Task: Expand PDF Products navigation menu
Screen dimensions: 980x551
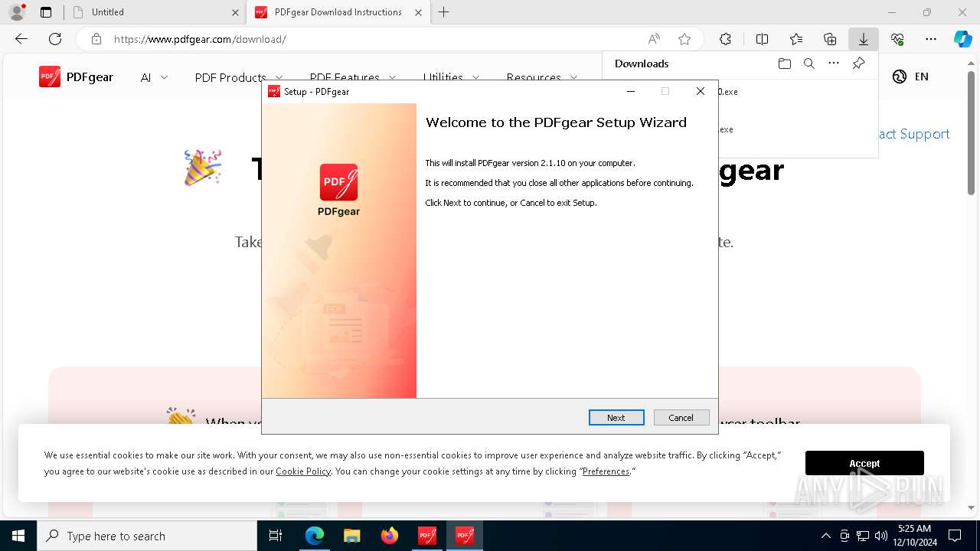Action: (x=239, y=77)
